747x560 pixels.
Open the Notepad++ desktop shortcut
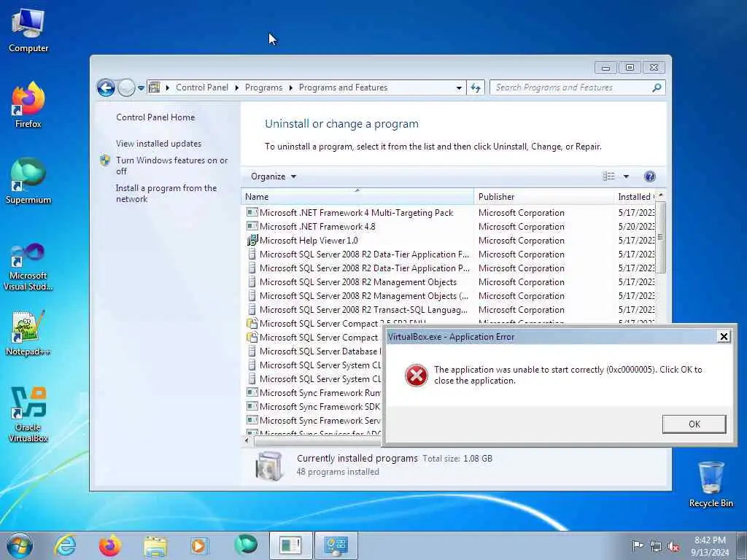28,333
